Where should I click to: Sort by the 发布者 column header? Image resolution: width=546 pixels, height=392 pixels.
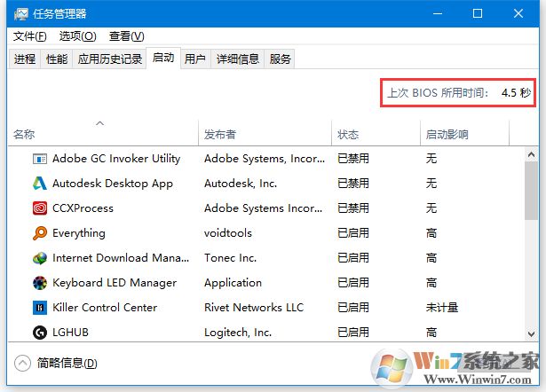click(x=265, y=133)
